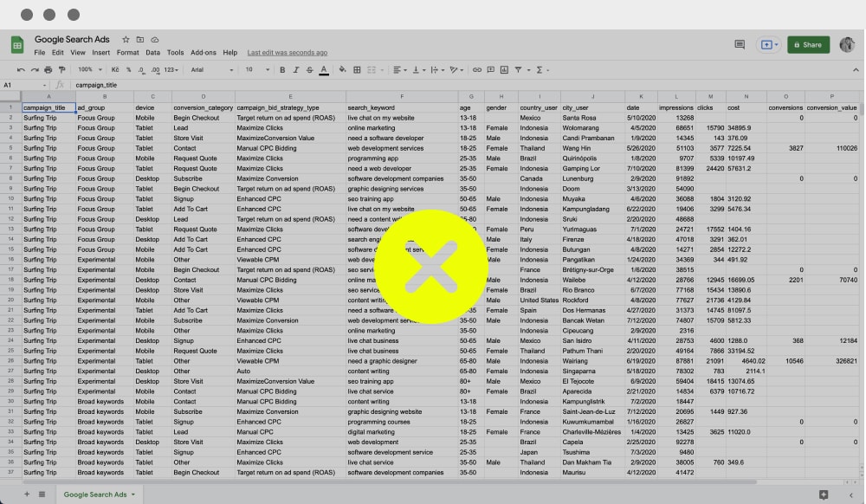866x504 pixels.
Task: Check the cloud save status icon
Action: pos(155,40)
